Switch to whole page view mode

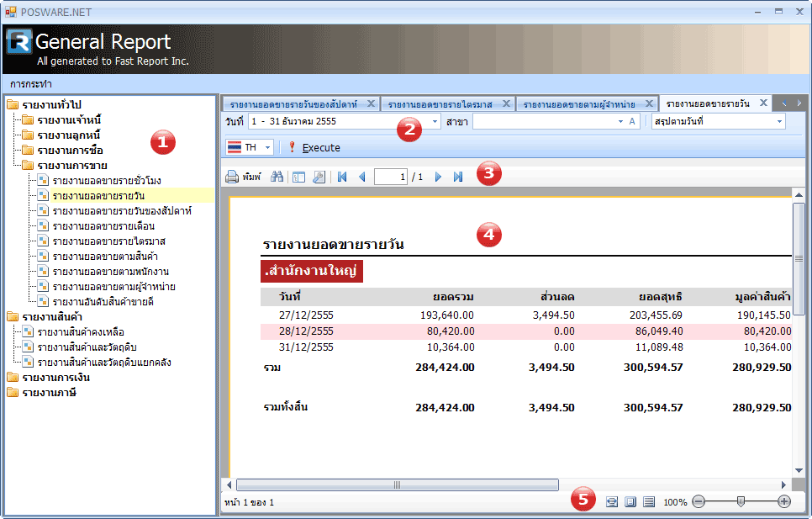630,501
